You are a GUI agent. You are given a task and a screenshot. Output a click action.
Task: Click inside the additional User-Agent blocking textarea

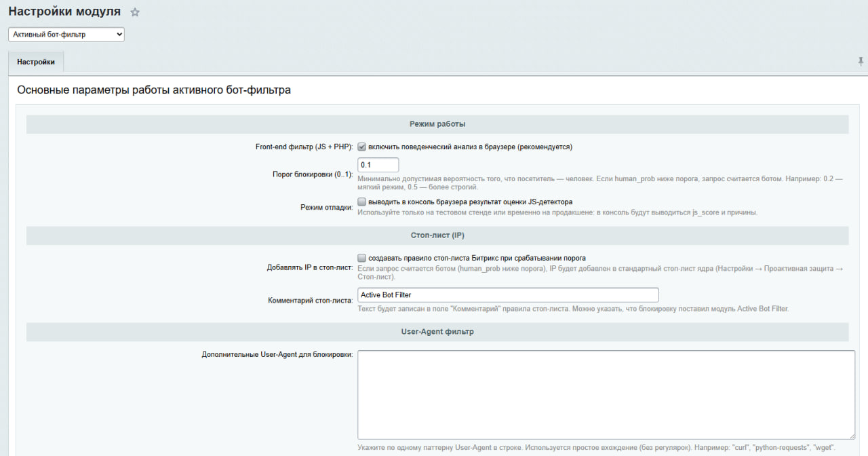coord(606,394)
